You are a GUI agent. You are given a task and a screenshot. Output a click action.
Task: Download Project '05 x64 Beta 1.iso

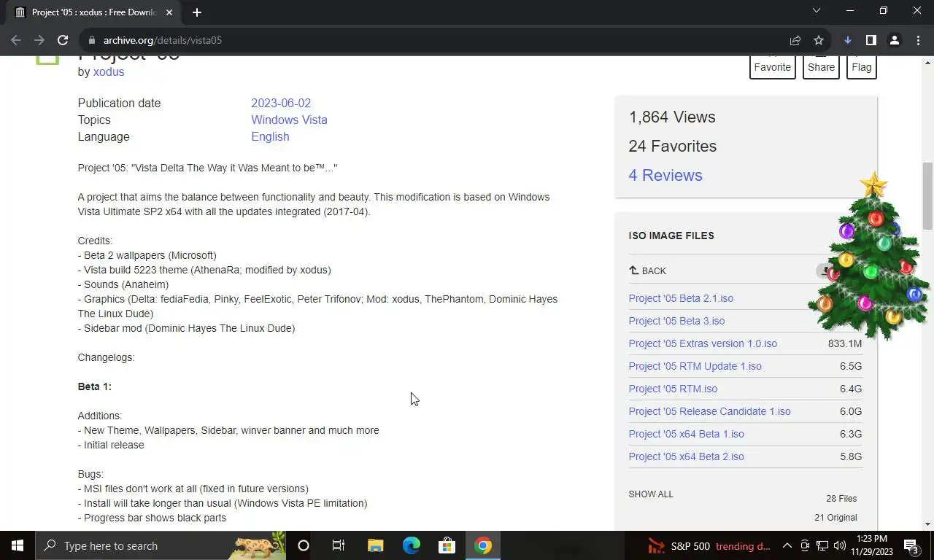[686, 434]
